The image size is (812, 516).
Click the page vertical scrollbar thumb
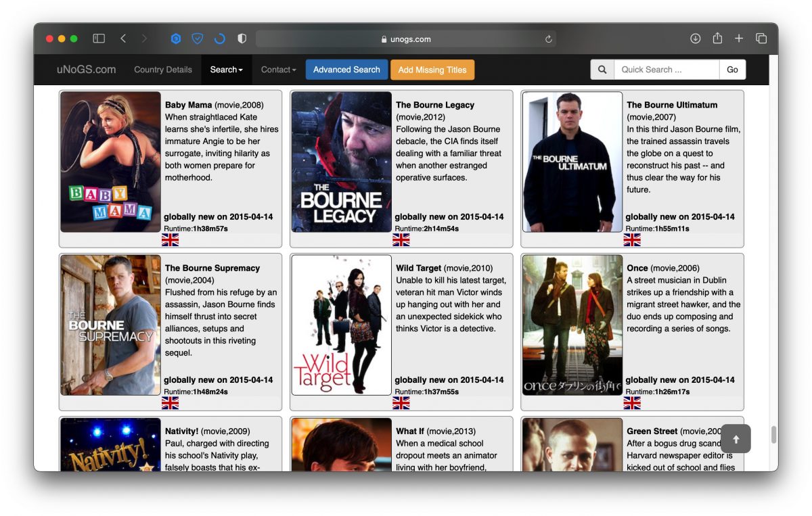[773, 434]
